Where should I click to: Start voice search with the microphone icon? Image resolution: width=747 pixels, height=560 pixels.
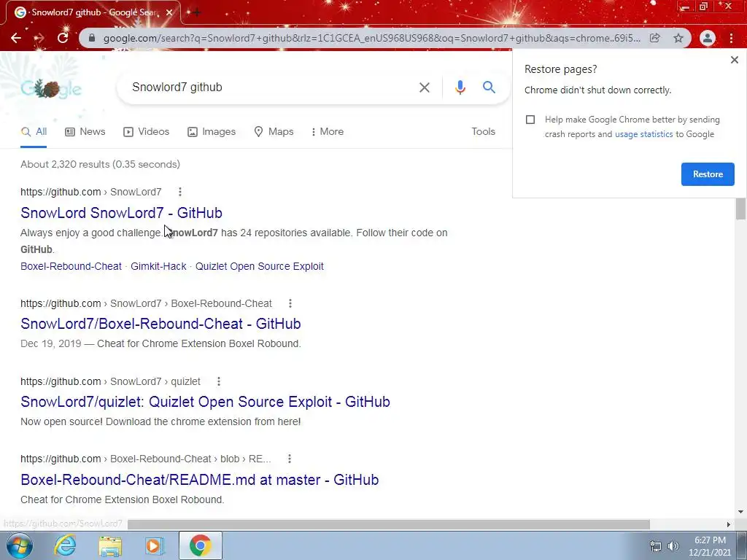tap(460, 87)
